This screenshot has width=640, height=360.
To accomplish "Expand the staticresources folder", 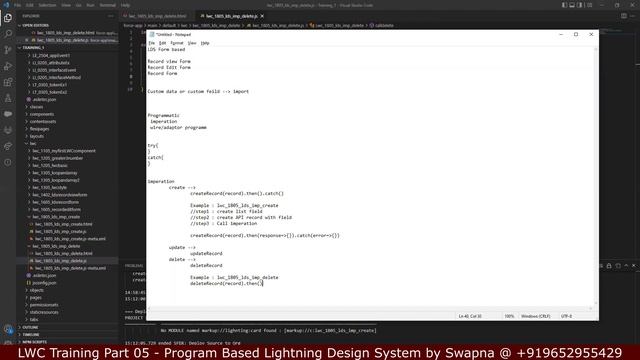I will pyautogui.click(x=44, y=312).
